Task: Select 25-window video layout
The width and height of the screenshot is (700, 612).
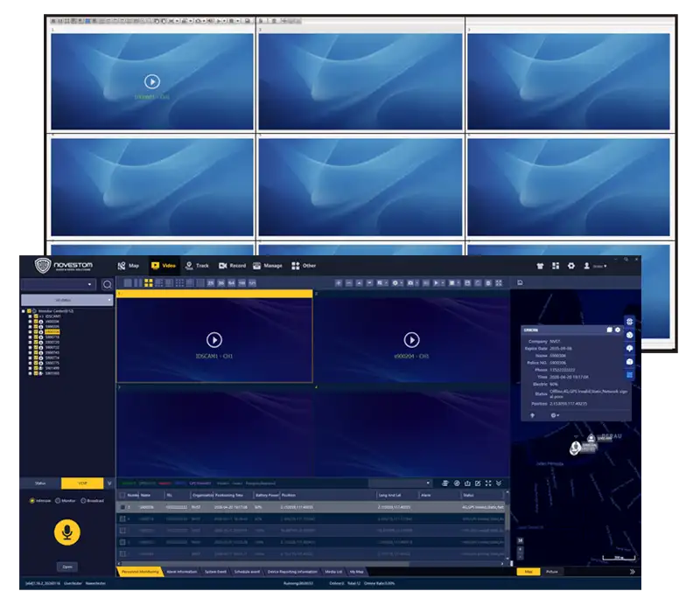Action: click(210, 283)
